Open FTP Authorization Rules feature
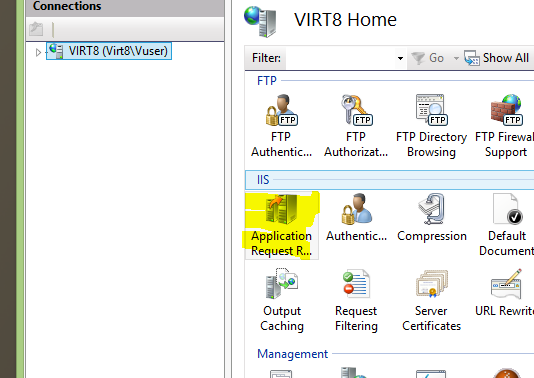Viewport: 534px width, 378px height. click(356, 126)
